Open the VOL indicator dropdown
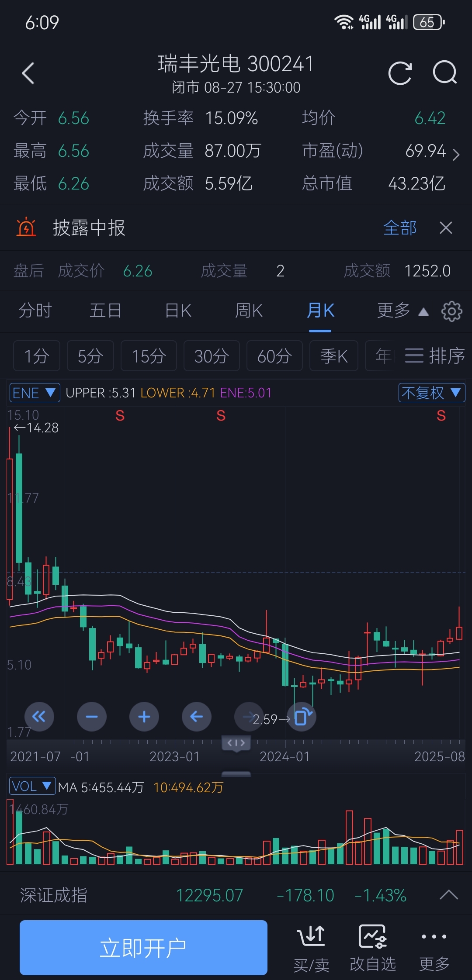 32,786
